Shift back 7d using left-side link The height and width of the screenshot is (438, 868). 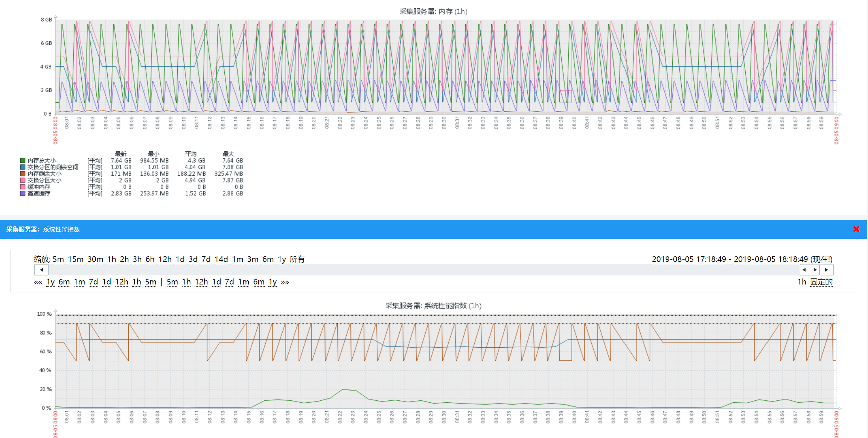click(93, 282)
